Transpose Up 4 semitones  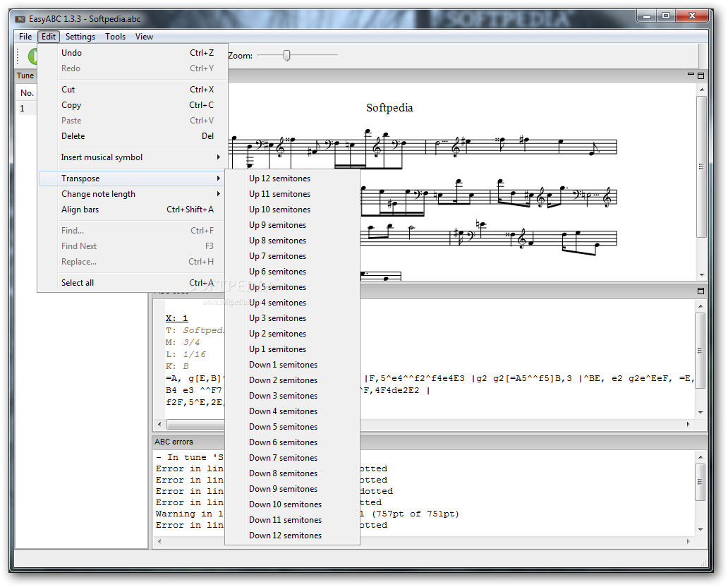click(x=293, y=303)
